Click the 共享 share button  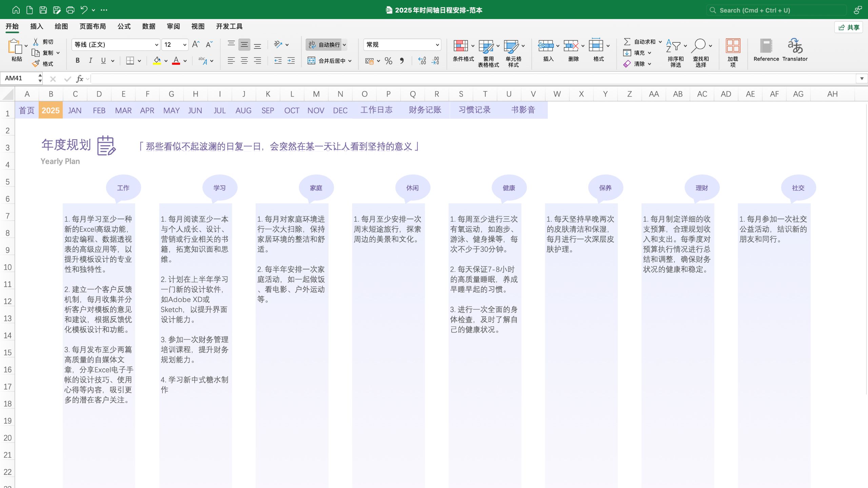point(849,27)
